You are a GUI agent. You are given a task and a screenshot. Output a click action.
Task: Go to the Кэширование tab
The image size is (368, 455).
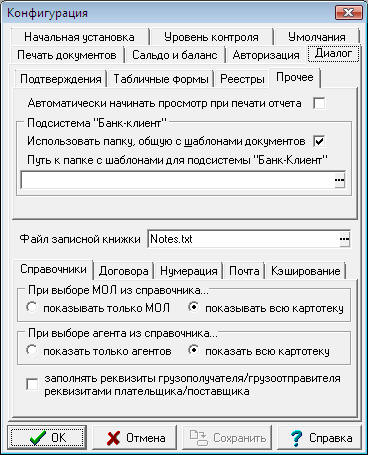click(306, 271)
